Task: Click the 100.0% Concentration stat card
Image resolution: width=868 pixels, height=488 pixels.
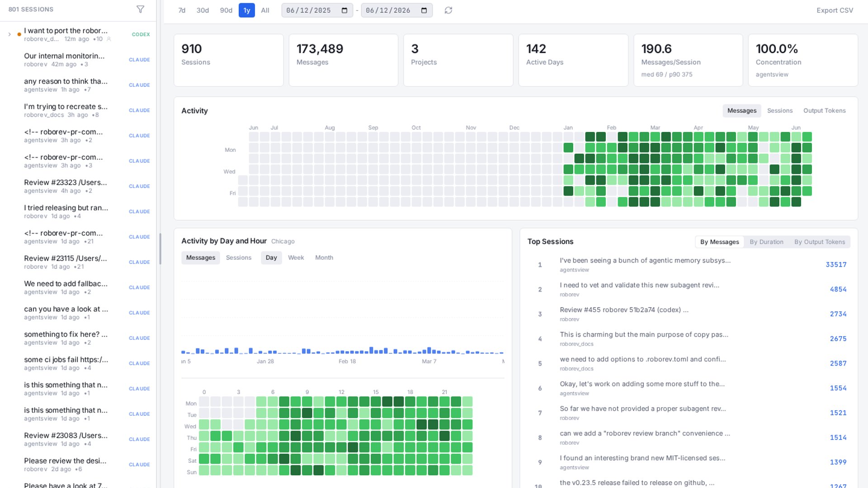Action: [x=803, y=60]
